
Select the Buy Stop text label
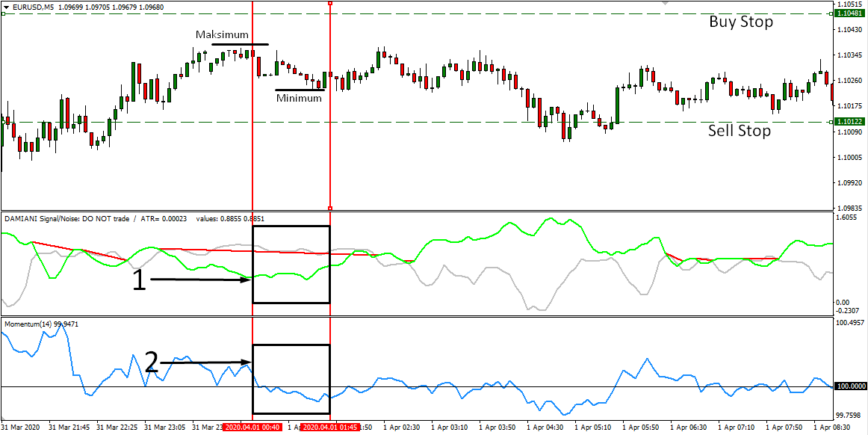pos(740,22)
